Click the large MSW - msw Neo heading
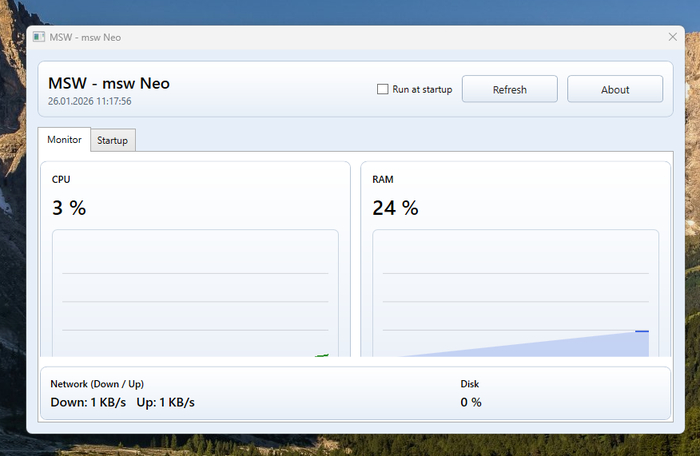 pos(109,83)
